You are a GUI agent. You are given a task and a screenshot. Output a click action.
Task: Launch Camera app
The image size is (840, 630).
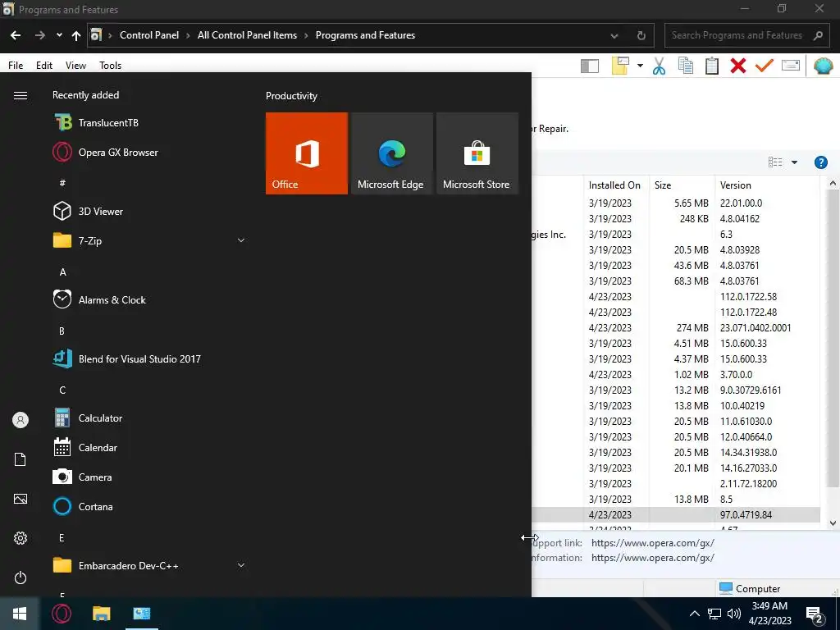(x=149, y=477)
